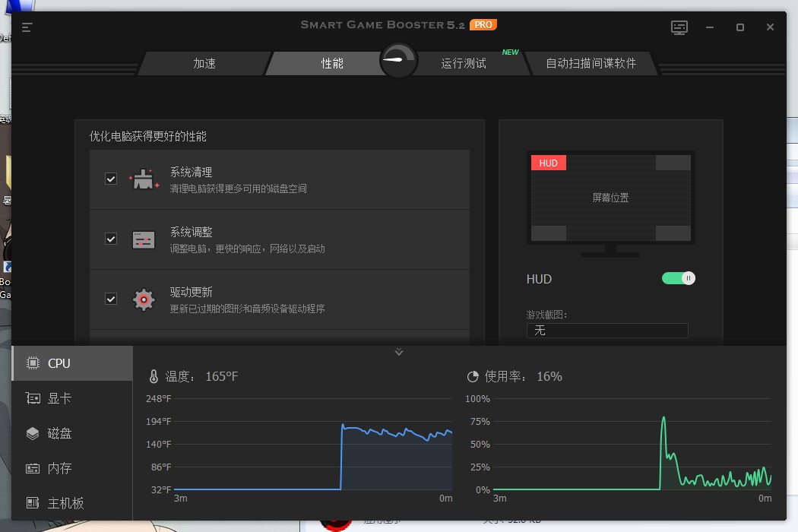Click the 屏幕位置 label
798x532 pixels.
tap(611, 198)
